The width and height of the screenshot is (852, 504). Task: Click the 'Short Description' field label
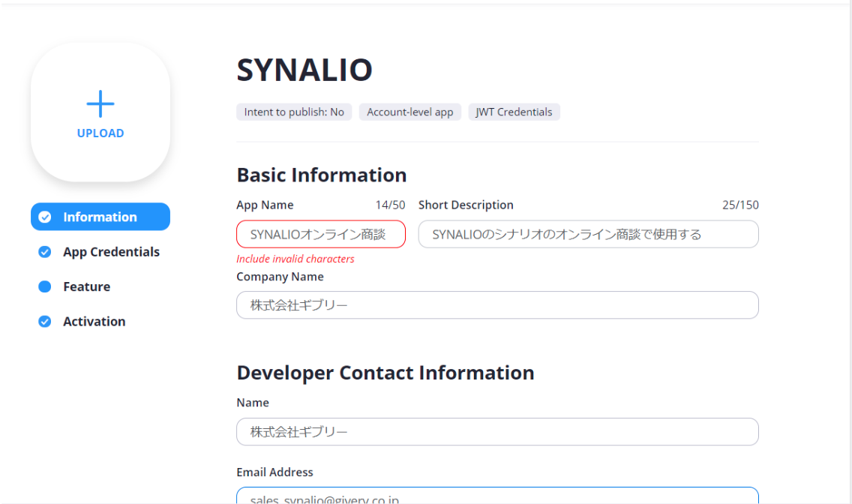(466, 205)
